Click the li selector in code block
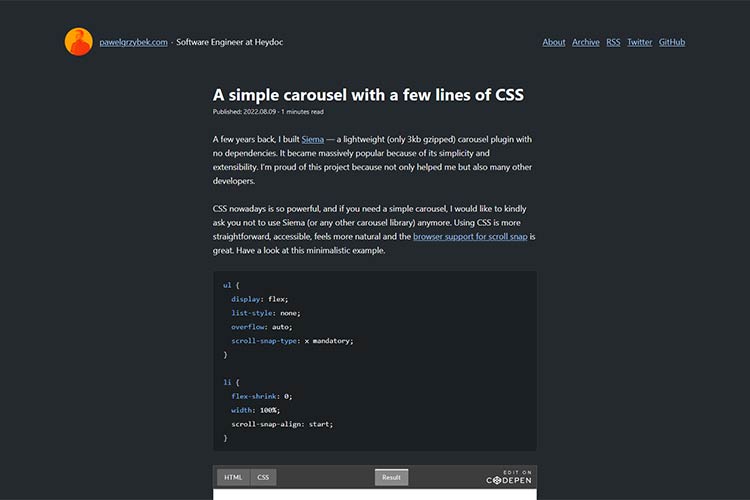Image resolution: width=750 pixels, height=500 pixels. pos(227,382)
